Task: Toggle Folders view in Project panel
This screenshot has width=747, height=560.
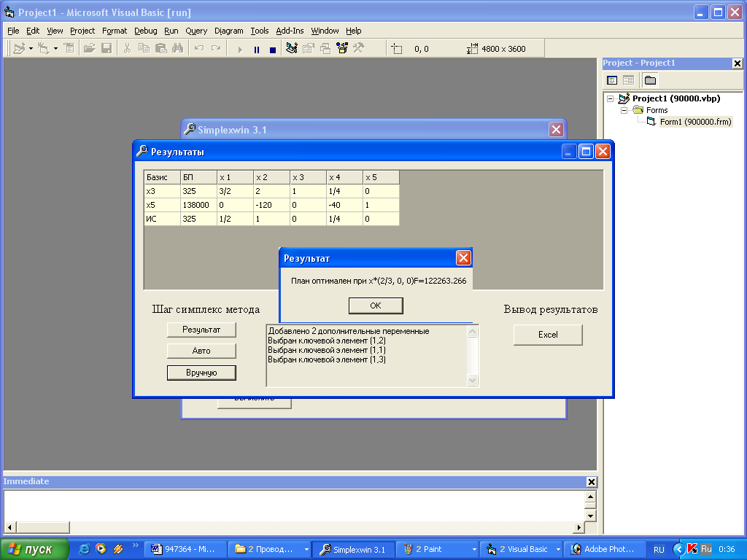Action: click(650, 80)
